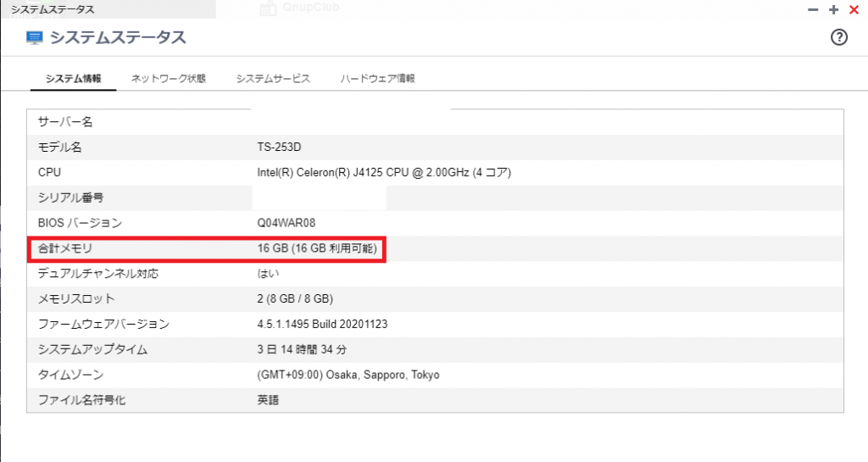The image size is (868, 462).
Task: Click the ファイル名符号化 label
Action: pyautogui.click(x=82, y=400)
